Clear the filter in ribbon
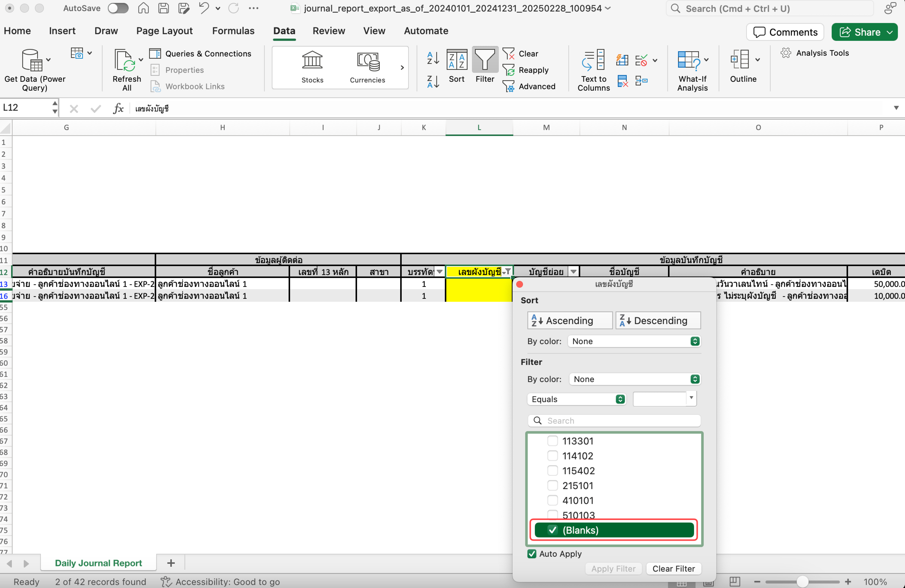The width and height of the screenshot is (905, 588). pyautogui.click(x=520, y=54)
